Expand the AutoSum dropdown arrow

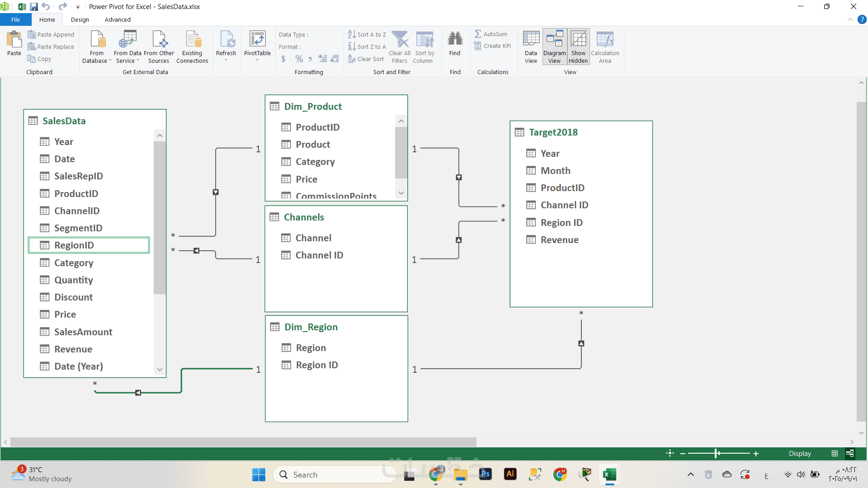[511, 34]
